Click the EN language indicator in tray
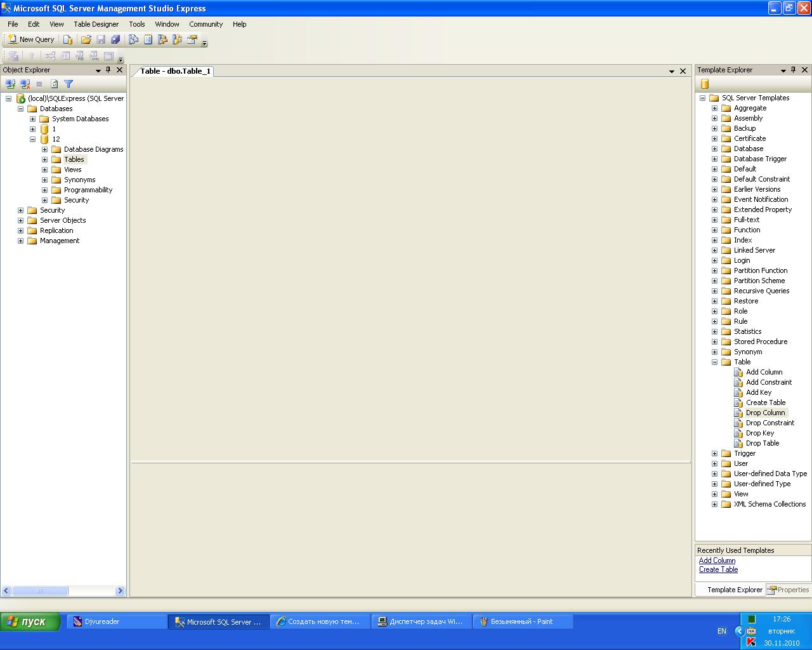812x650 pixels. 722,631
